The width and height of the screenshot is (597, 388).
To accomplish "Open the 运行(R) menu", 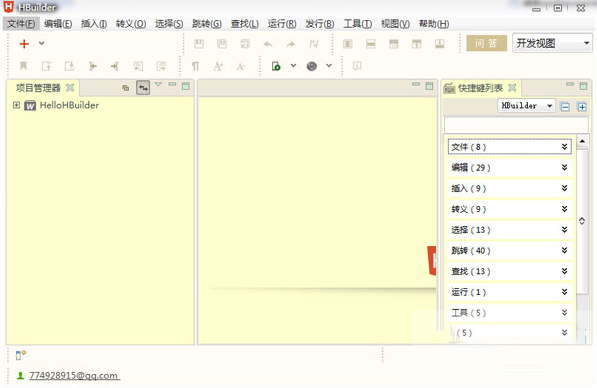I will pos(282,24).
